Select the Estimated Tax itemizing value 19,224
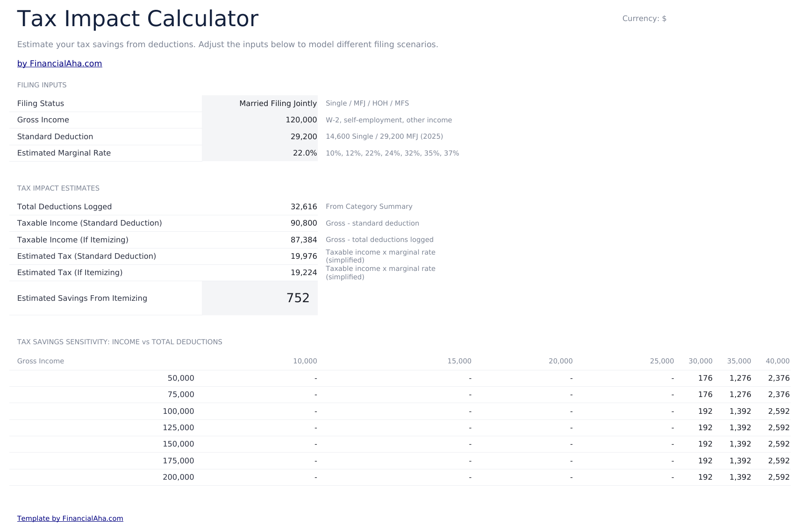This screenshot has width=800, height=532. (304, 273)
